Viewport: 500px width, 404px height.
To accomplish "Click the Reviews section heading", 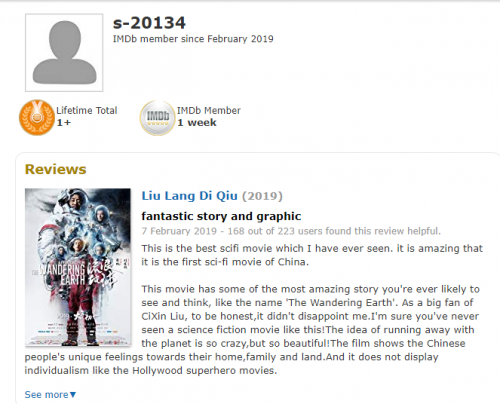I will [x=56, y=169].
